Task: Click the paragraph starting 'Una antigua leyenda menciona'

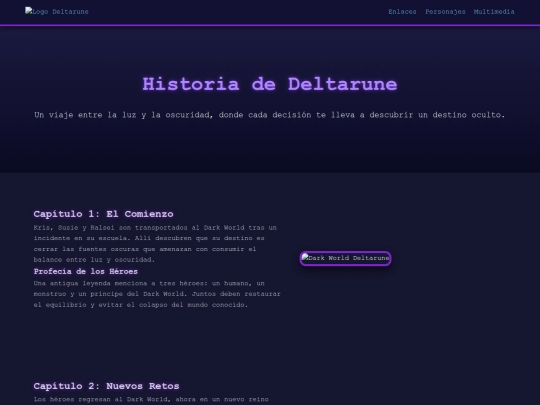Action: tap(157, 294)
